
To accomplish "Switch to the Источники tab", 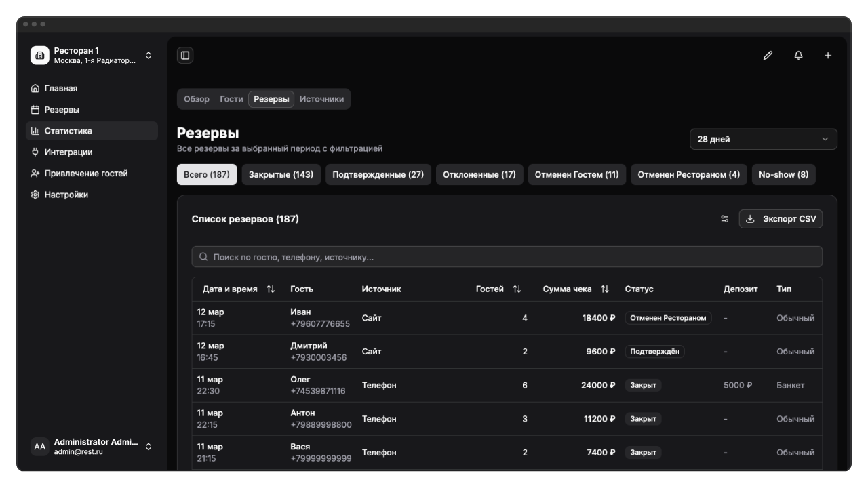I will 321,99.
